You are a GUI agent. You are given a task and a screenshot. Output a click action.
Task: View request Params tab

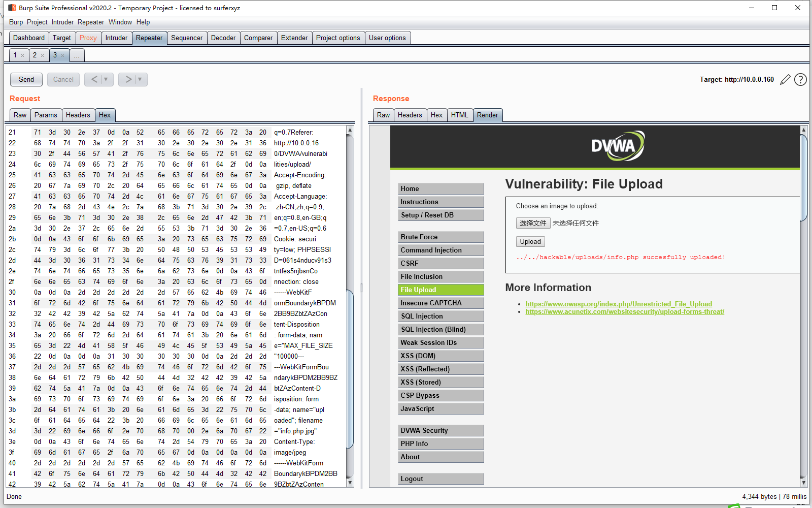[x=46, y=115]
